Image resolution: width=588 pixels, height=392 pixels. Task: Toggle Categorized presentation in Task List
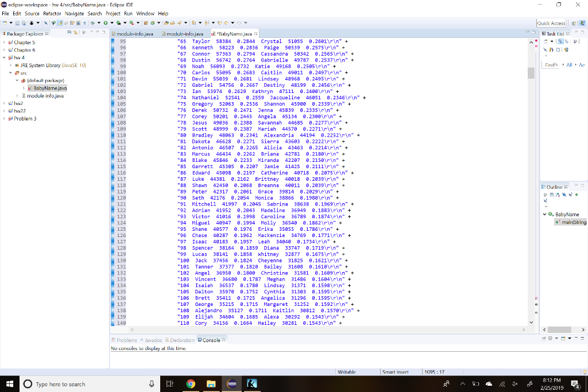tap(560, 41)
